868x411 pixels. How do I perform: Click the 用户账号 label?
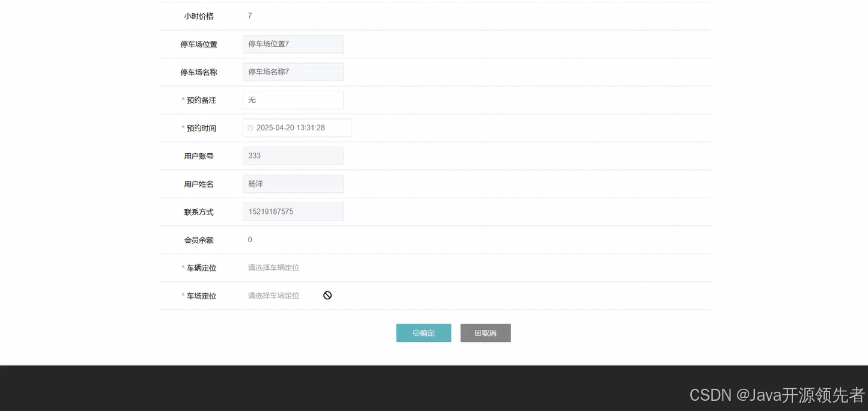[199, 156]
